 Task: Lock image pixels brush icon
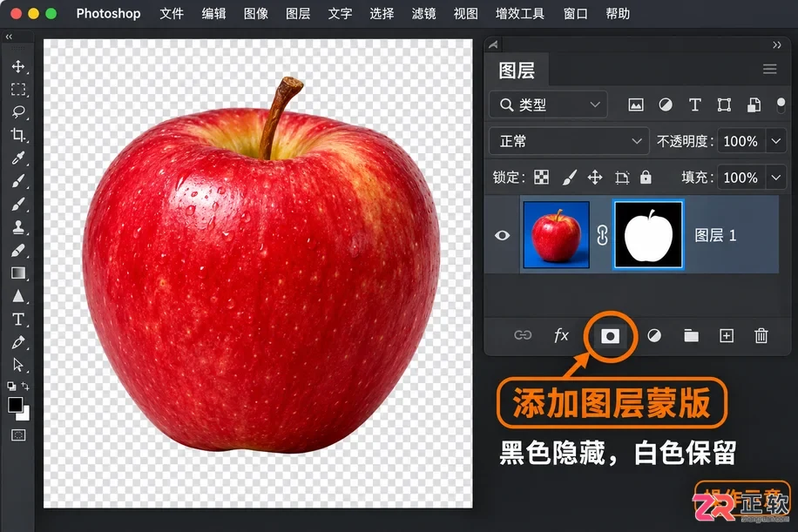coord(569,177)
